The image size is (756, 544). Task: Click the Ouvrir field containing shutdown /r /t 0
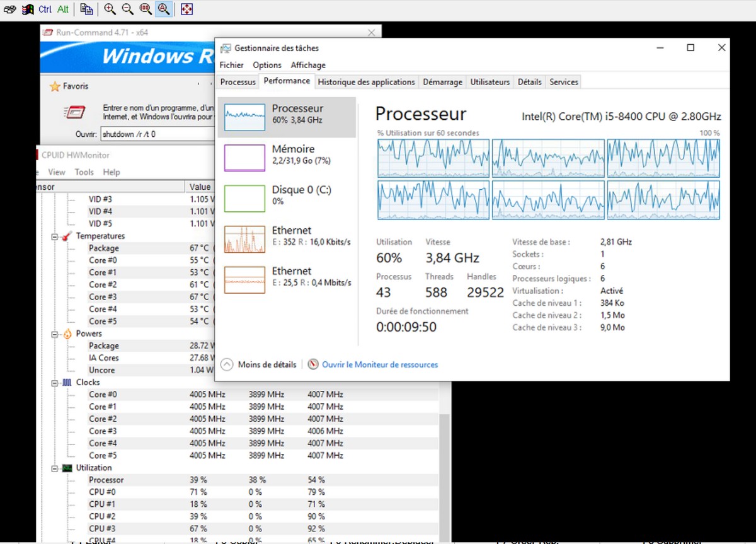[157, 134]
